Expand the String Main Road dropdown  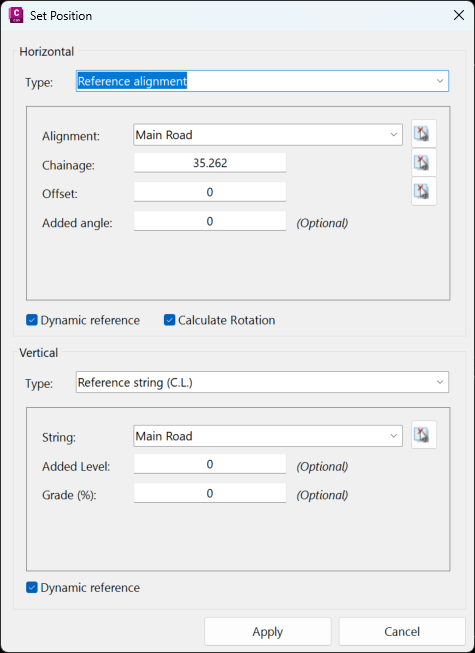[268, 436]
